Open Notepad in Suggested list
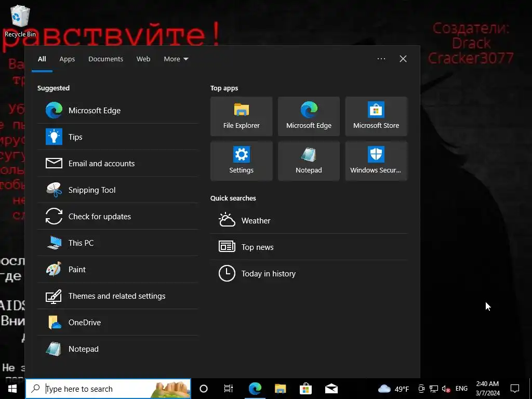532x399 pixels. click(x=117, y=349)
